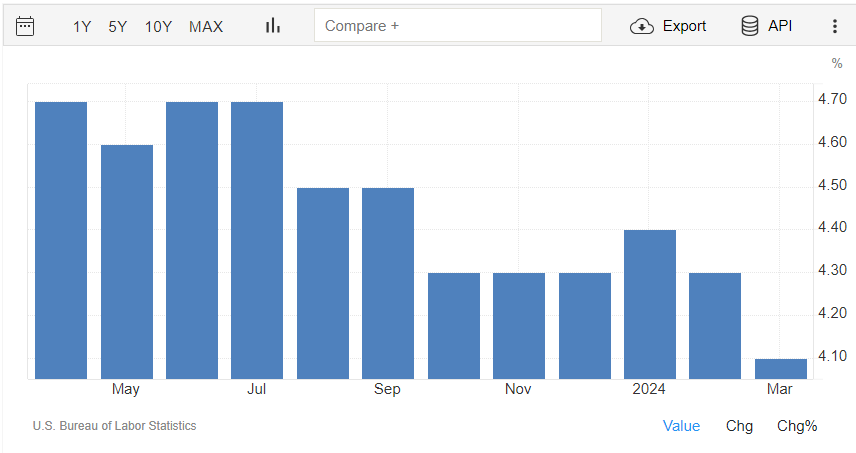Image resolution: width=856 pixels, height=453 pixels.
Task: Click the API text label
Action: [780, 26]
